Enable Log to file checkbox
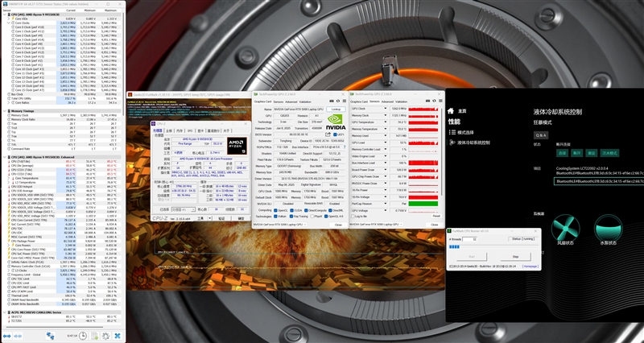Image resolution: width=644 pixels, height=343 pixels. click(x=353, y=216)
